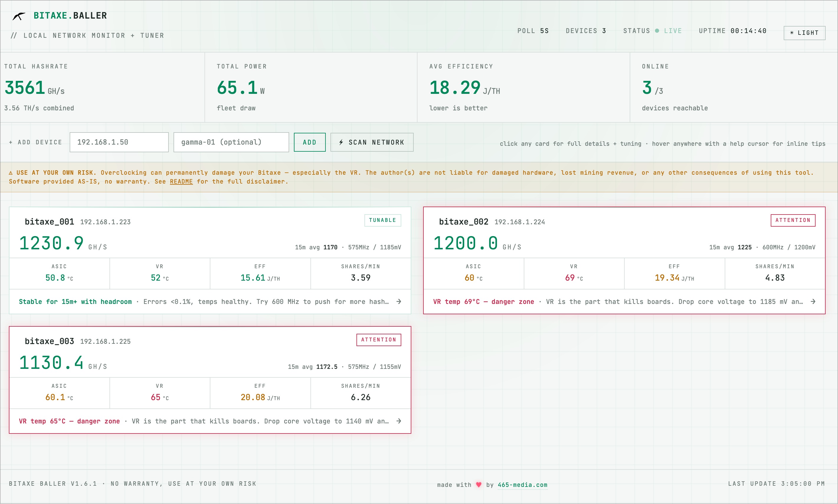Click the ATTENTION badge on bitaxe_003

click(x=379, y=340)
